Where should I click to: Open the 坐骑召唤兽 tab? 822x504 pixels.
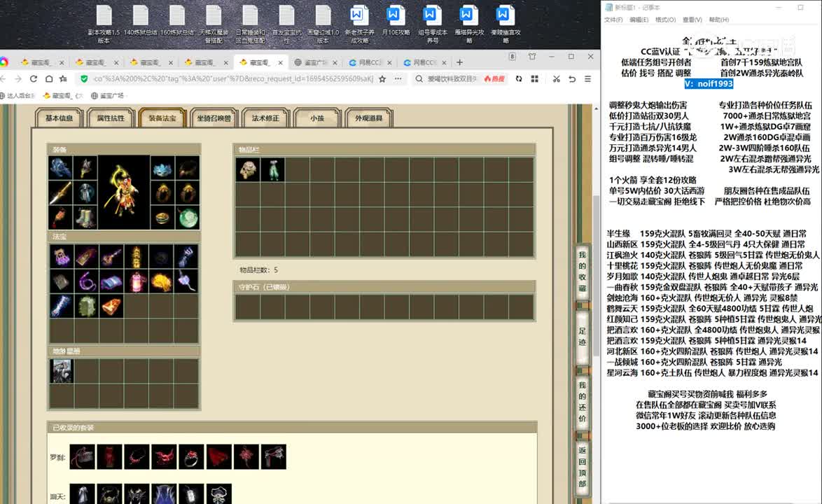(x=214, y=118)
